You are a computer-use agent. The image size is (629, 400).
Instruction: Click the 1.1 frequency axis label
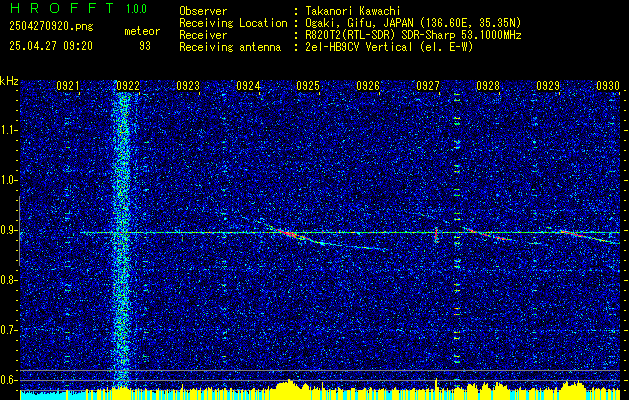pos(9,130)
